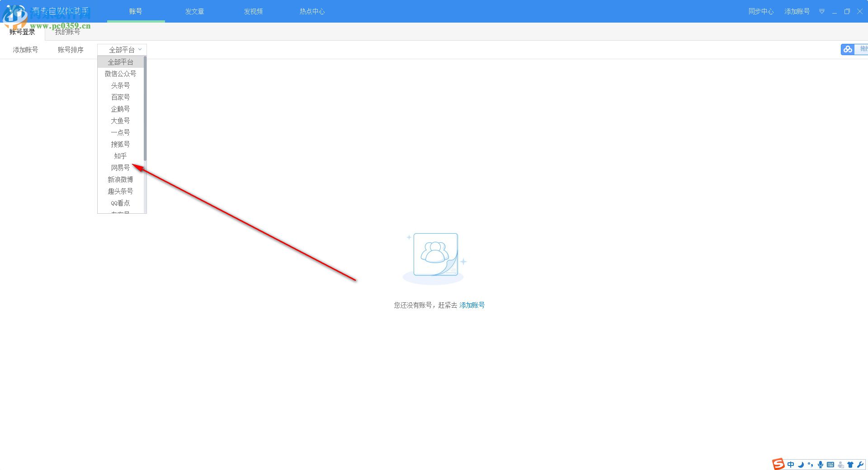Click the Sogou S input method logo
868x470 pixels.
[x=778, y=464]
